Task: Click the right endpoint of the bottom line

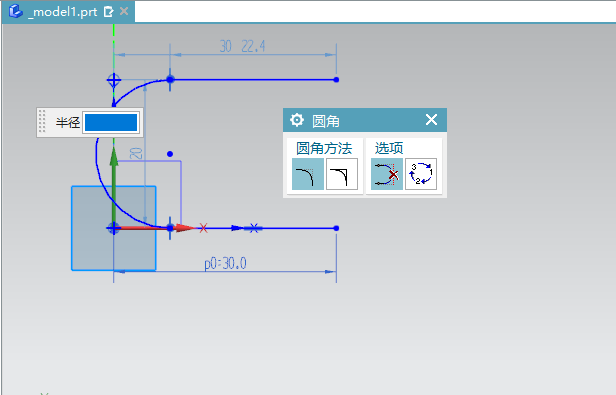Action: [336, 228]
